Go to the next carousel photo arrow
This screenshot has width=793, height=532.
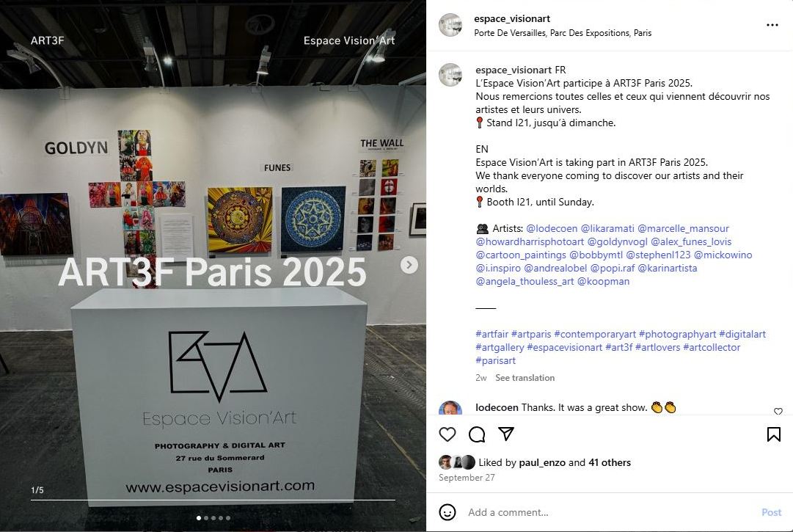point(409,265)
